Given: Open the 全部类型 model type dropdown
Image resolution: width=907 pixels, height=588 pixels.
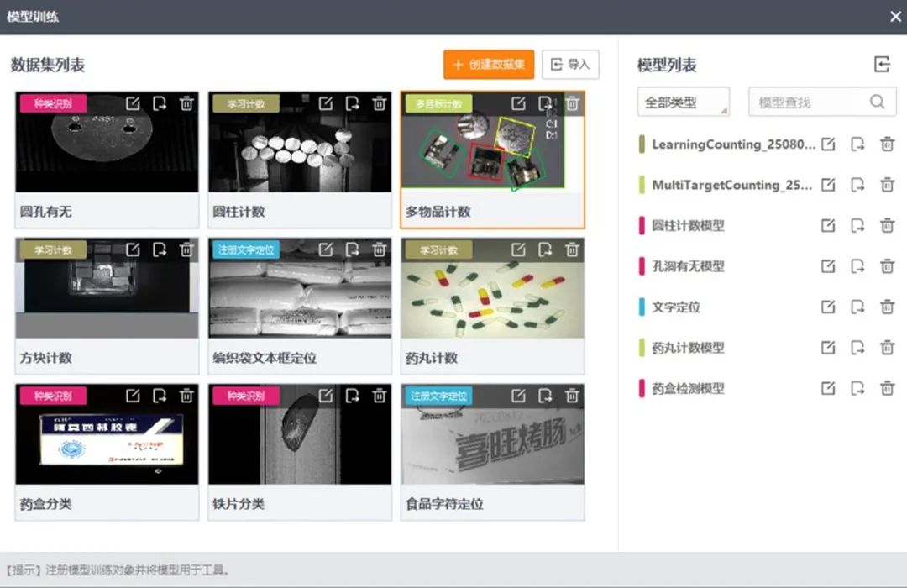Looking at the screenshot, I should point(683,102).
